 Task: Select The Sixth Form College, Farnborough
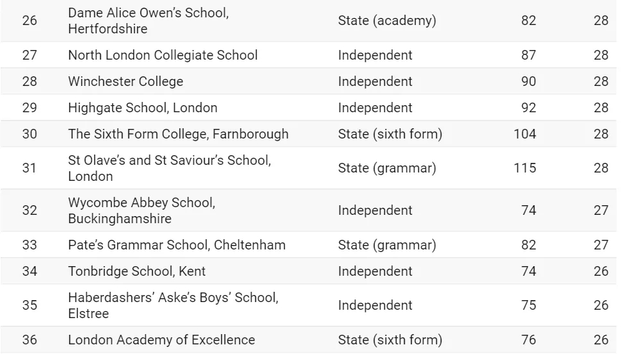pos(178,134)
